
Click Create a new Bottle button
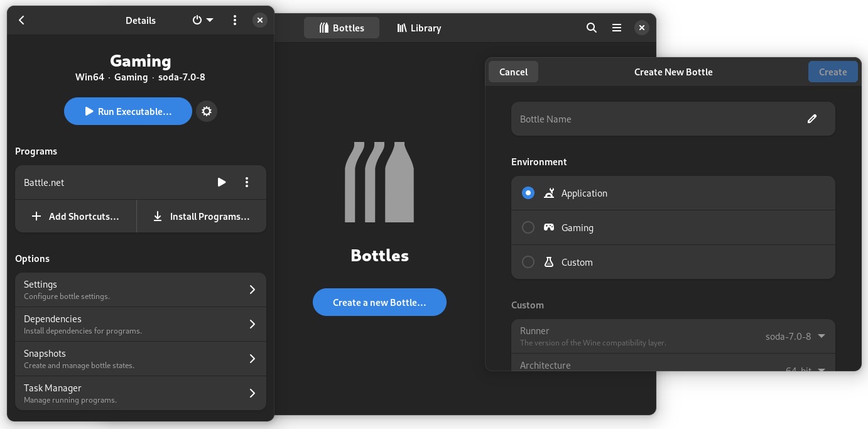point(379,302)
